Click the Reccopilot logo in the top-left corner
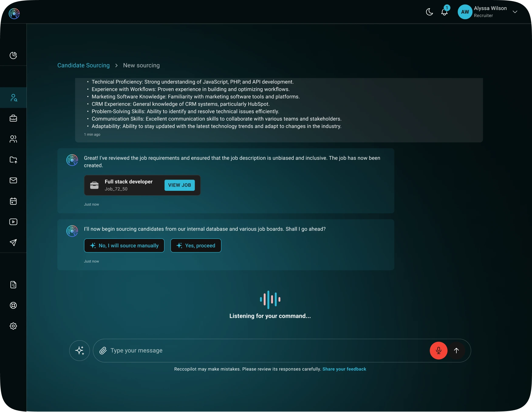532x412 pixels. point(14,13)
